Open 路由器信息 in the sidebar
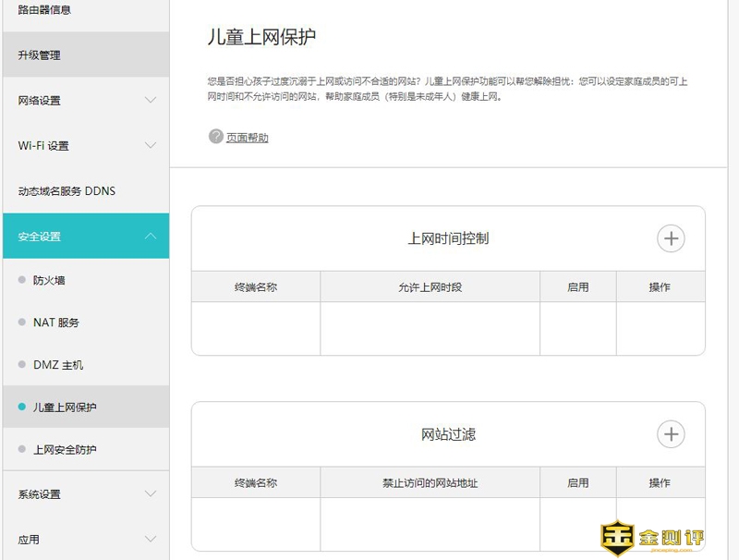The height and width of the screenshot is (560, 739). pos(44,10)
